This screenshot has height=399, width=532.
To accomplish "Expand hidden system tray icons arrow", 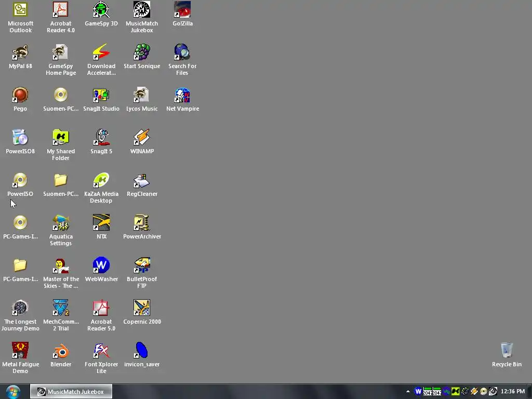I will 408,392.
